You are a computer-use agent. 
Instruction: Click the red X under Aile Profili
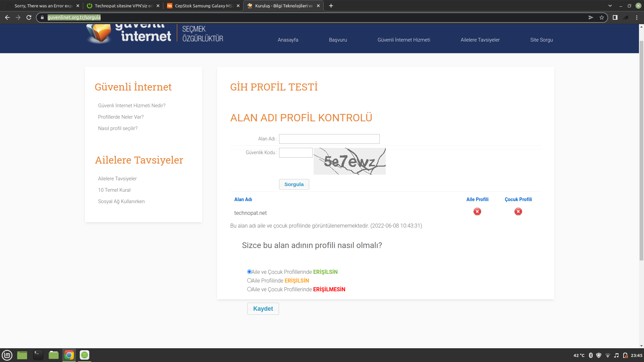(x=477, y=212)
